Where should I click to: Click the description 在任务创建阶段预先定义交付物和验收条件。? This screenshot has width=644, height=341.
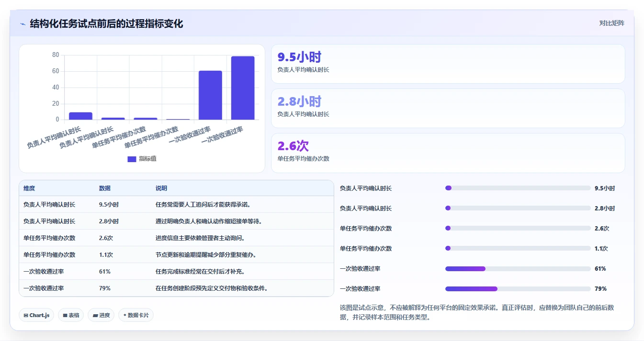tap(212, 288)
